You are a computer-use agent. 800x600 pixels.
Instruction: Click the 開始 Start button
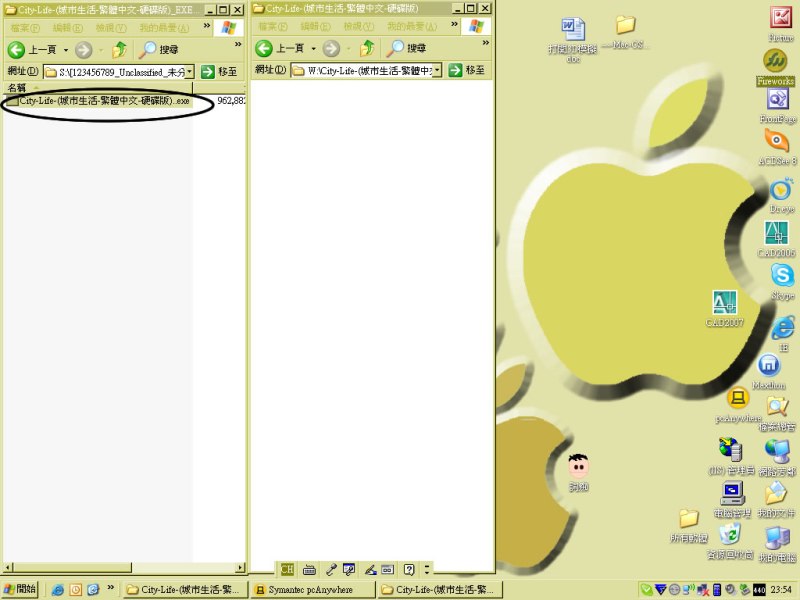[x=20, y=589]
